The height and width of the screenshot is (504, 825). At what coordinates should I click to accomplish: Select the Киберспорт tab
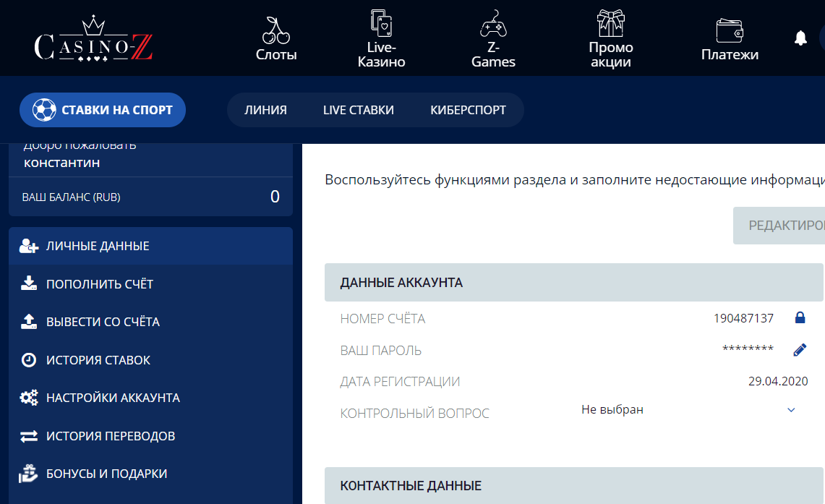[468, 111]
